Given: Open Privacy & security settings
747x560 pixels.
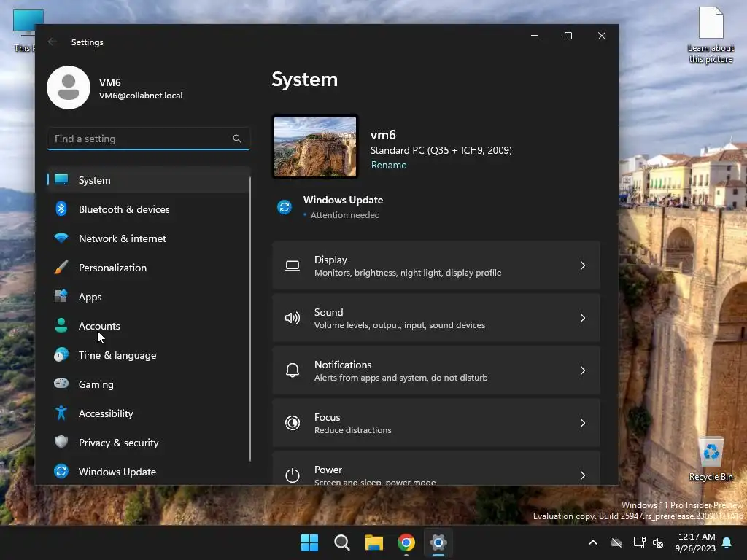Looking at the screenshot, I should [x=148, y=443].
